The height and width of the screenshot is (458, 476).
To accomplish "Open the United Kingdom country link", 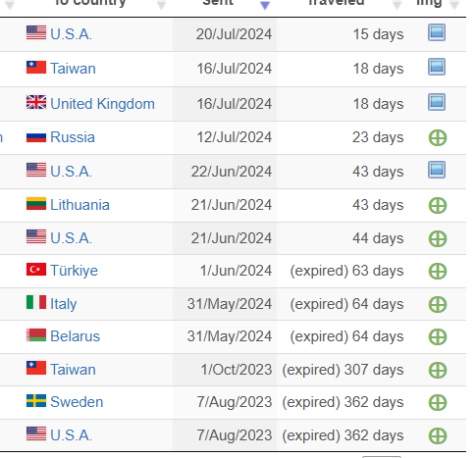I will [102, 104].
